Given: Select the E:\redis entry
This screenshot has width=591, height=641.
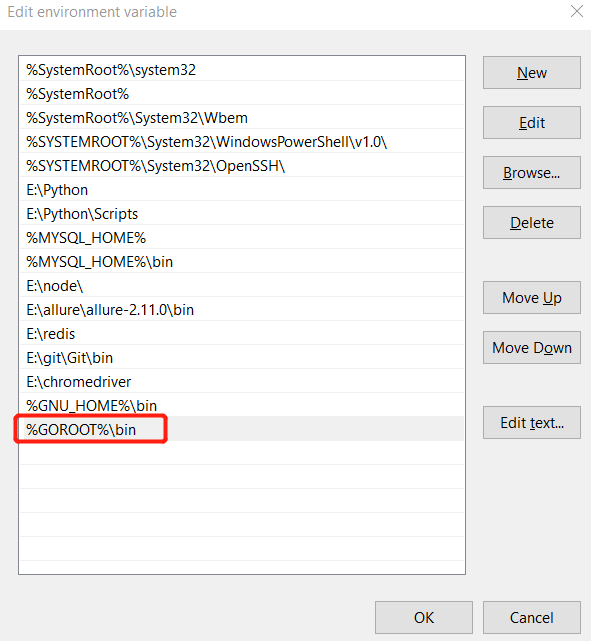Looking at the screenshot, I should click(x=242, y=334).
